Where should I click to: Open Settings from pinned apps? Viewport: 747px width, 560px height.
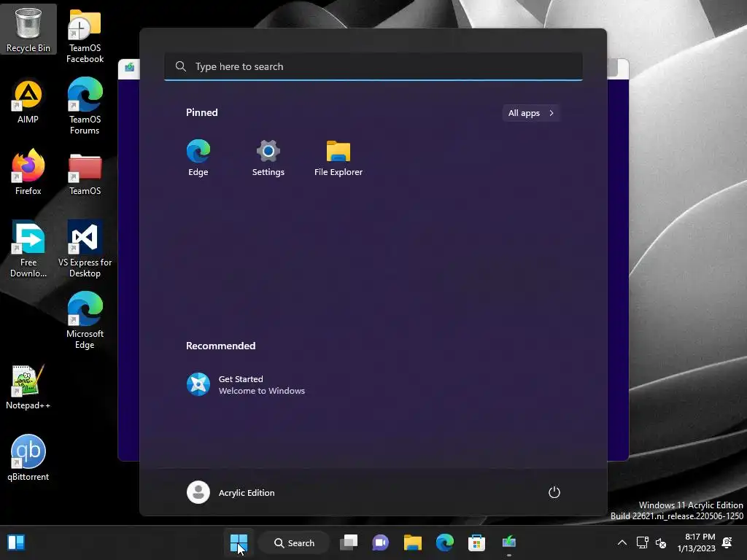tap(268, 158)
